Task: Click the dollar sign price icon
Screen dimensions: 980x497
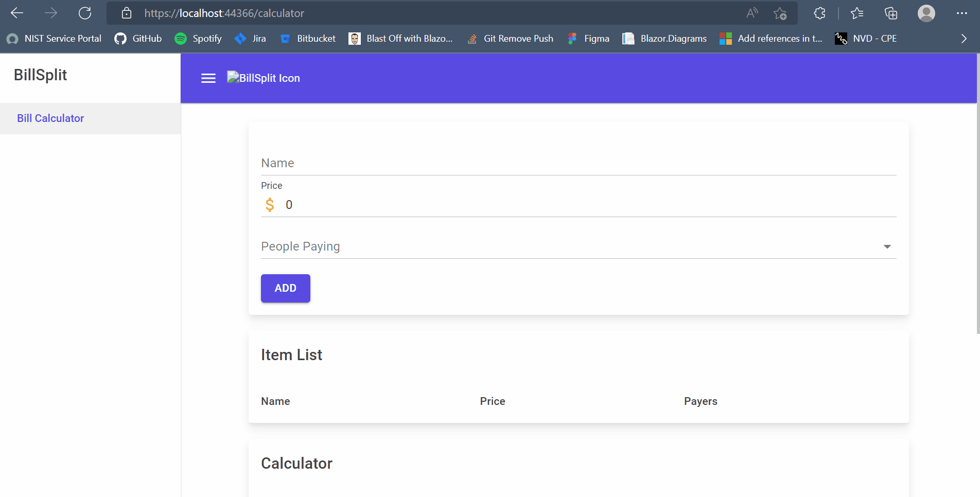Action: coord(270,205)
